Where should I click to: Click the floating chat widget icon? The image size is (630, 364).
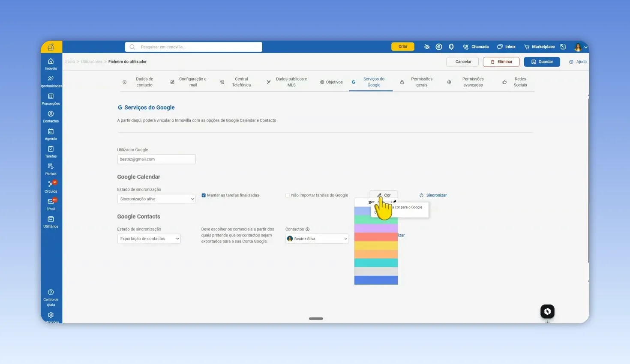(x=547, y=311)
